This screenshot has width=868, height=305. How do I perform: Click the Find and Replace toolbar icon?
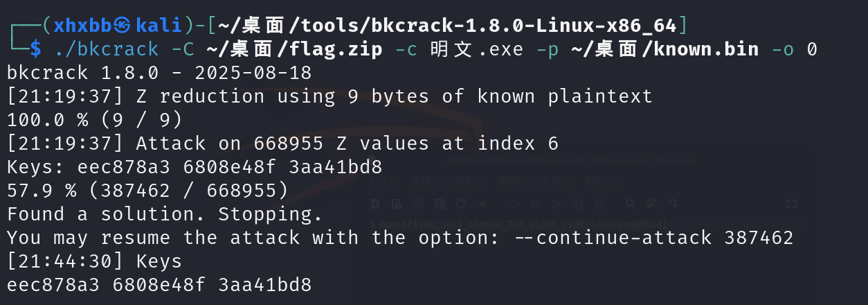click(x=651, y=204)
